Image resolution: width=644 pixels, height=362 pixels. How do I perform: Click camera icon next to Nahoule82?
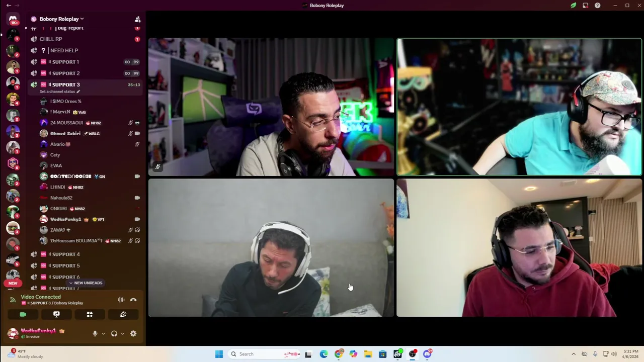(137, 198)
